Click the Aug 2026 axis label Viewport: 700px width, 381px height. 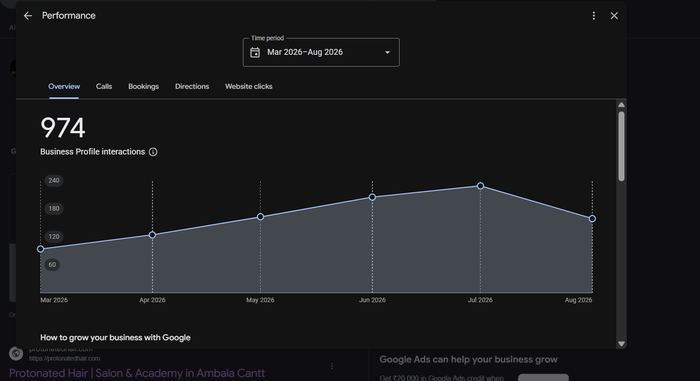click(579, 300)
